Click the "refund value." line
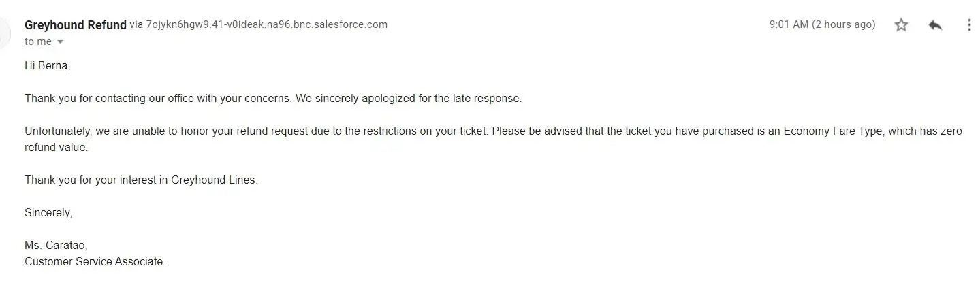980x302 pixels. click(57, 147)
